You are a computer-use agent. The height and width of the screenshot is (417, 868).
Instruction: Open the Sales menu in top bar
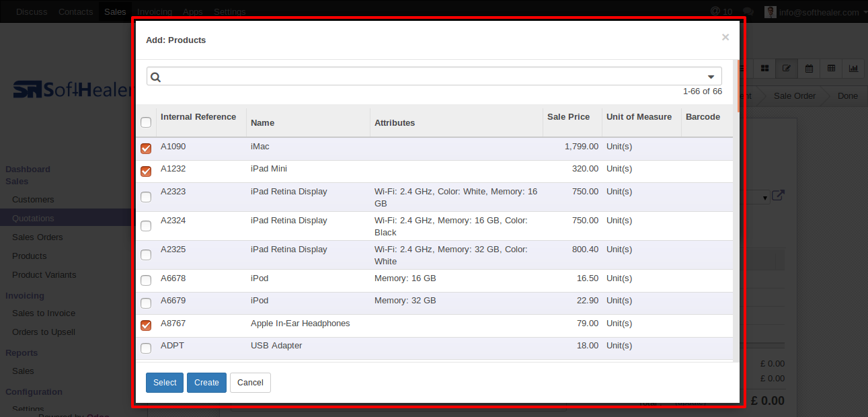pyautogui.click(x=115, y=11)
